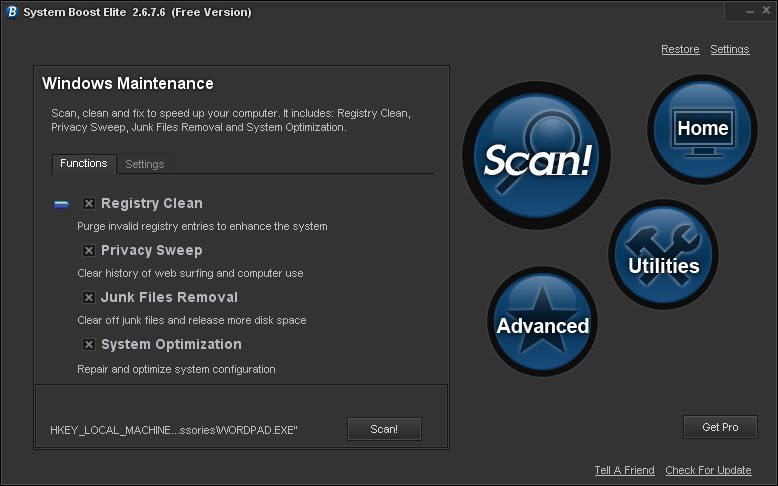
Task: Select the Junk Files Removal label
Action: click(x=170, y=297)
